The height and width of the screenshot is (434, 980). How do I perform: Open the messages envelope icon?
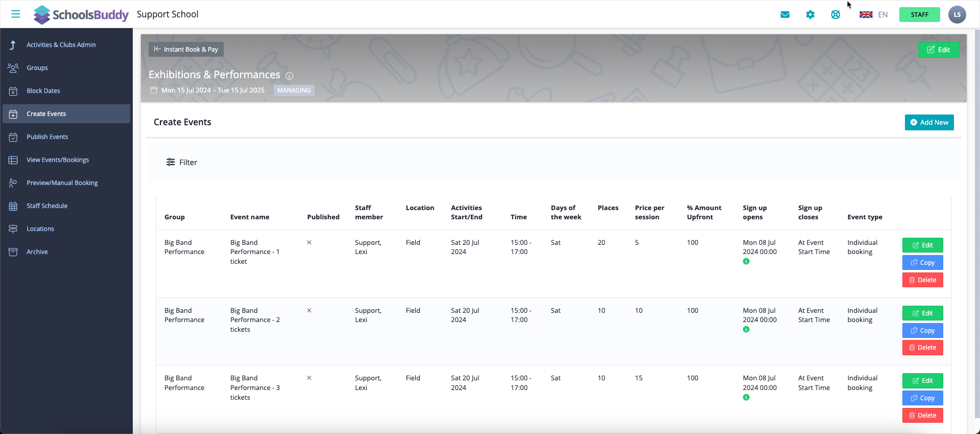[x=785, y=14]
